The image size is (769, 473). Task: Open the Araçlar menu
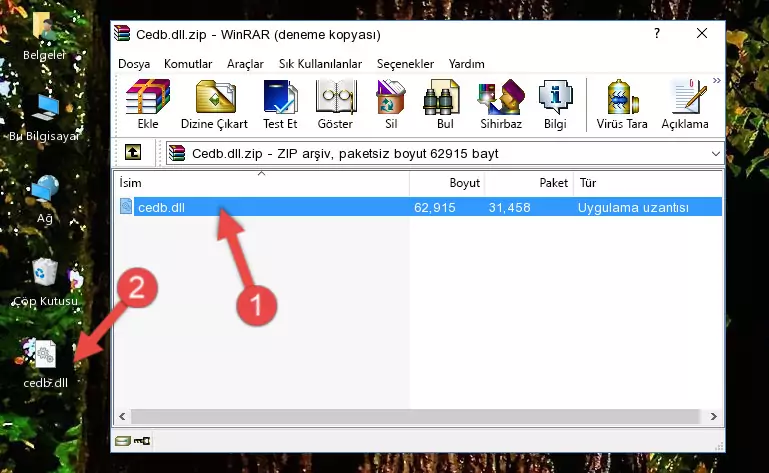pos(245,64)
